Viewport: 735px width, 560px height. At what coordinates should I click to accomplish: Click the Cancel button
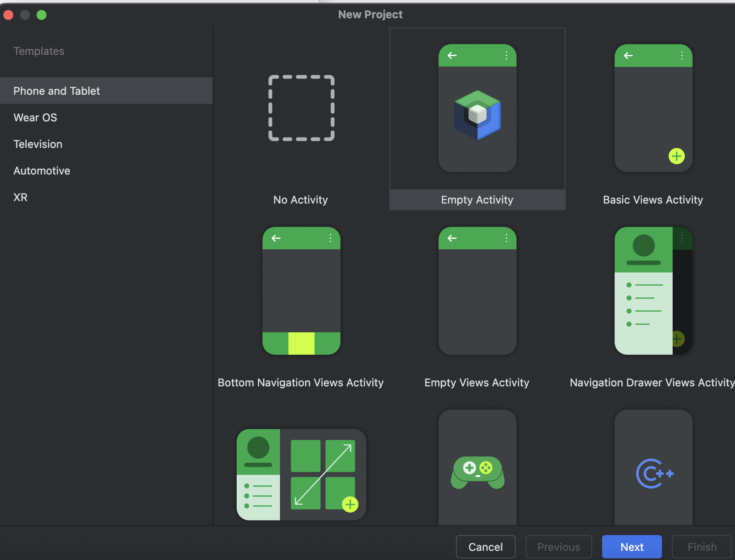(486, 547)
